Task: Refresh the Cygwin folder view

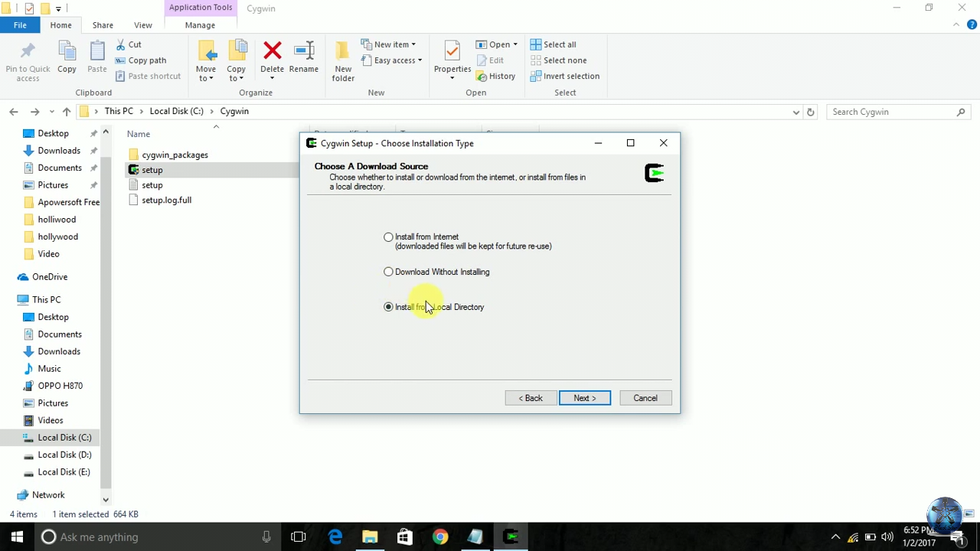Action: point(811,112)
